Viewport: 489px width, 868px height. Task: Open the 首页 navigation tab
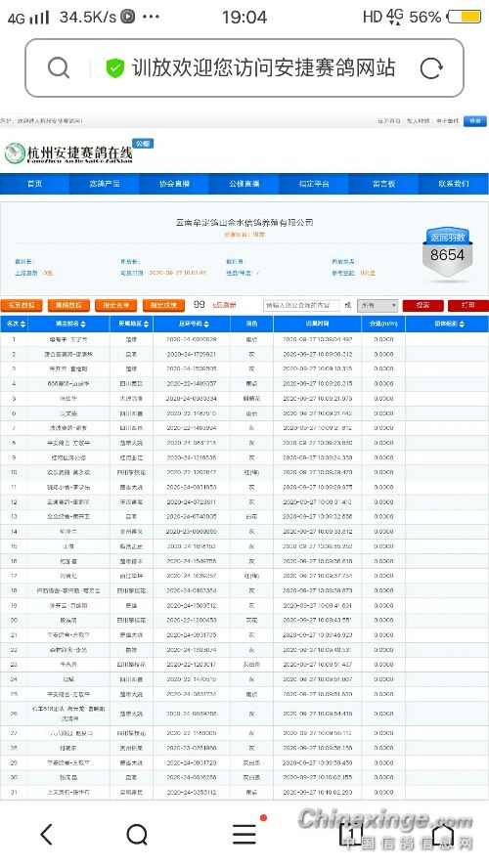[x=35, y=184]
